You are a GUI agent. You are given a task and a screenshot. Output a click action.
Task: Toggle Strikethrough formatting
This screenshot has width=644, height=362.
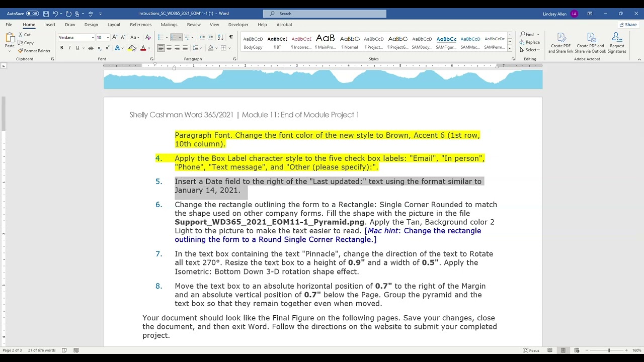pyautogui.click(x=91, y=48)
